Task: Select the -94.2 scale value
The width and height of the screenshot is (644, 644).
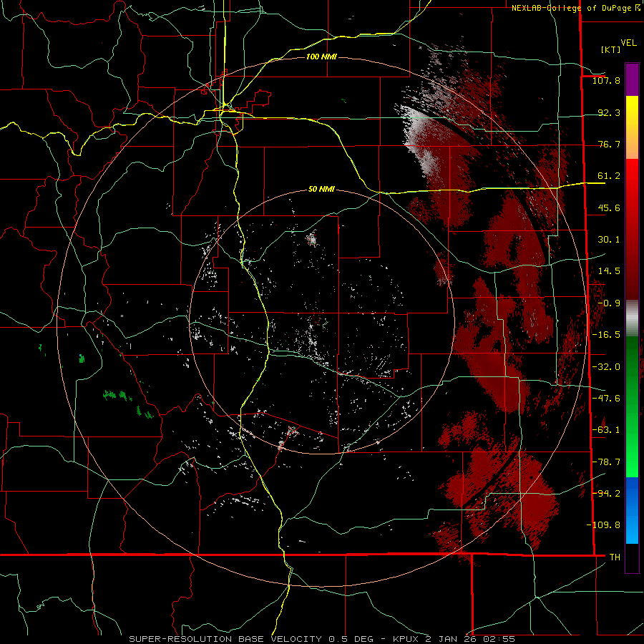Action: (606, 494)
